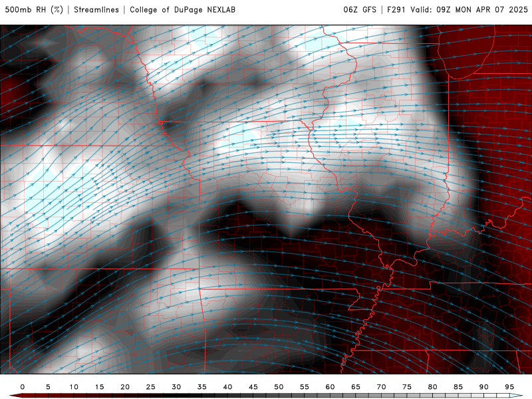
Task: Click the "500mb RH (%)" title text
Action: point(34,9)
